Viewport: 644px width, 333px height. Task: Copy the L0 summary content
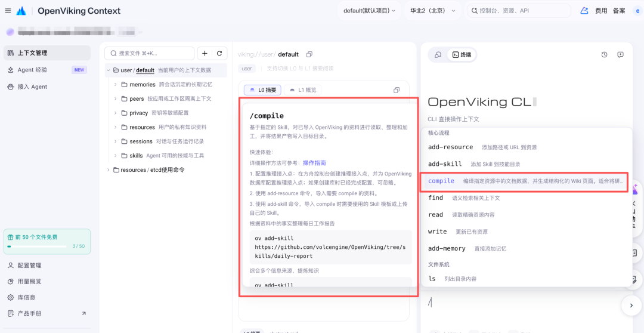click(397, 90)
